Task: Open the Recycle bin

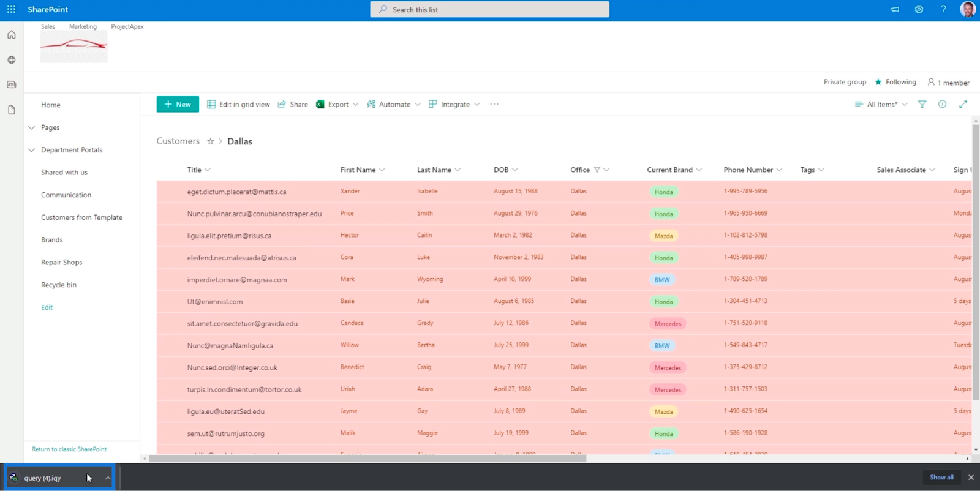Action: tap(59, 285)
